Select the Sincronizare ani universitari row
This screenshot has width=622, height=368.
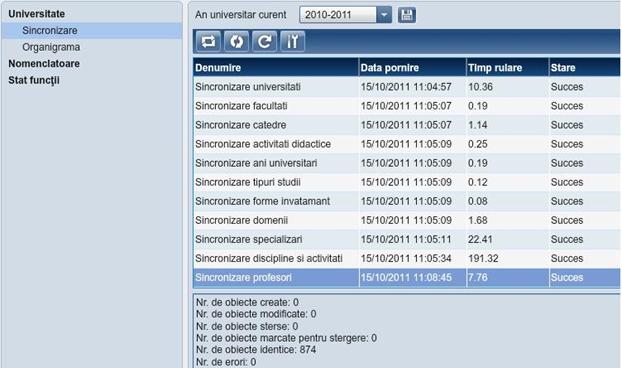[x=407, y=163]
